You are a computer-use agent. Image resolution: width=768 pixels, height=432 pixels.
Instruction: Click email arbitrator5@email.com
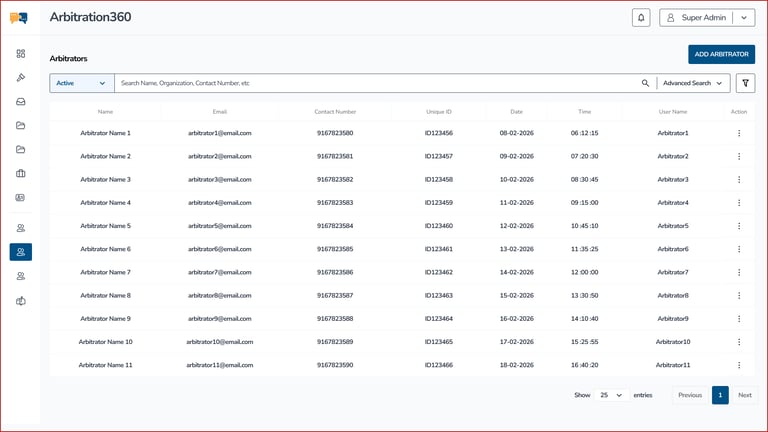click(x=219, y=226)
